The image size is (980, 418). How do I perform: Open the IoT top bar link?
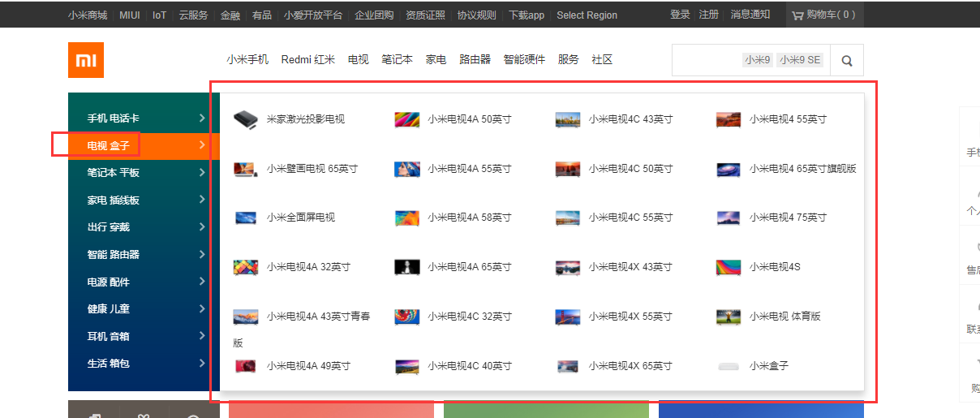tap(159, 15)
